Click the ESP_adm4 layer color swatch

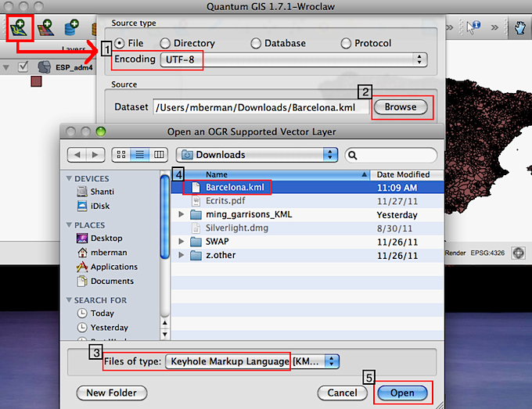36,81
